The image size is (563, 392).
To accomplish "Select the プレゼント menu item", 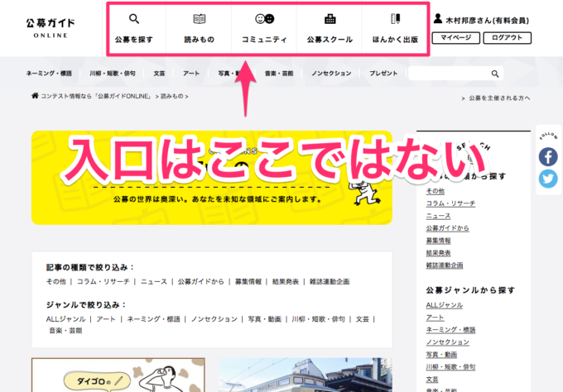I will click(x=383, y=74).
